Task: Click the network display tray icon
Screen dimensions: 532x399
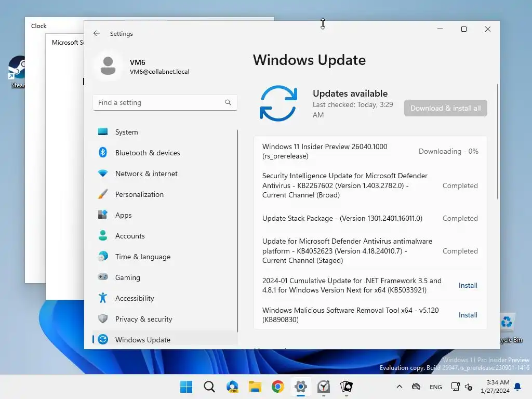Action: click(x=455, y=387)
